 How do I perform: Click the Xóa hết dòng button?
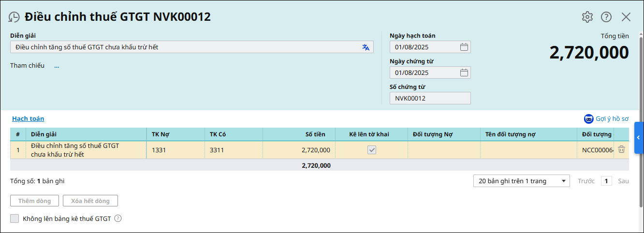coord(90,201)
